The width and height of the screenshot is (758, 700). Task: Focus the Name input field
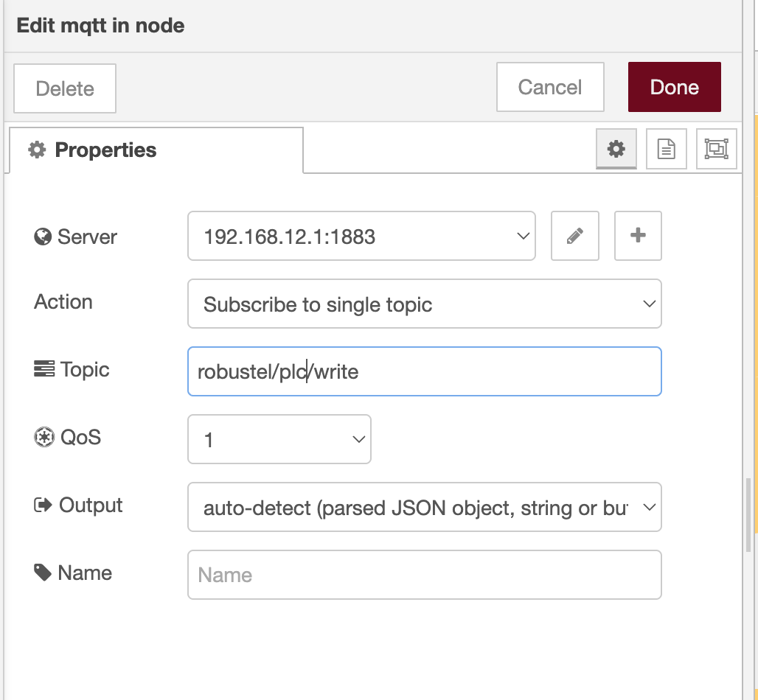[424, 575]
